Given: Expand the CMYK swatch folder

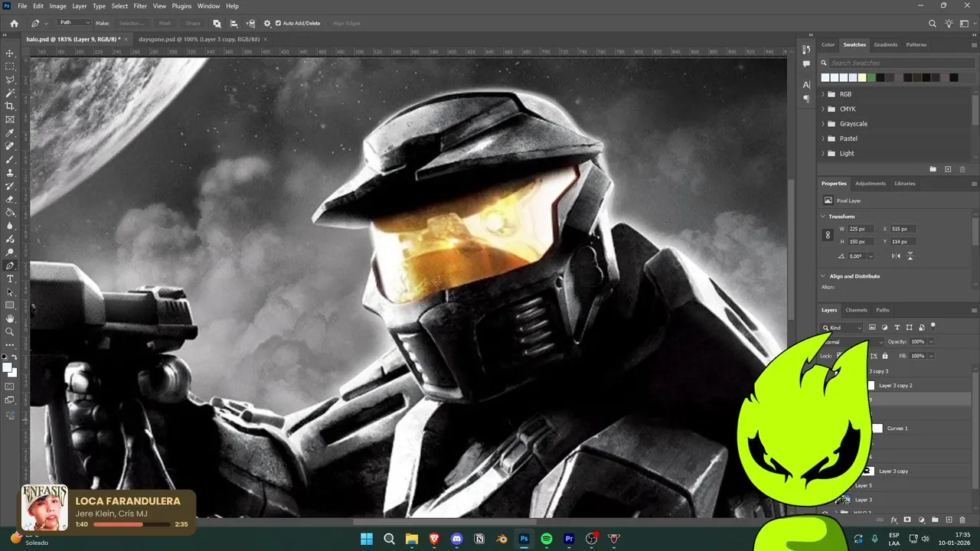Looking at the screenshot, I should pos(823,109).
